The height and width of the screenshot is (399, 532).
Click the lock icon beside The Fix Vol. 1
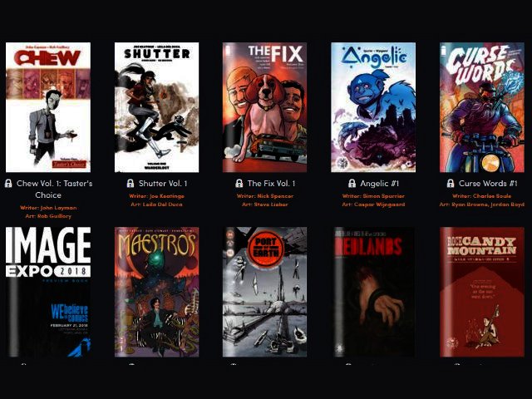click(x=239, y=184)
